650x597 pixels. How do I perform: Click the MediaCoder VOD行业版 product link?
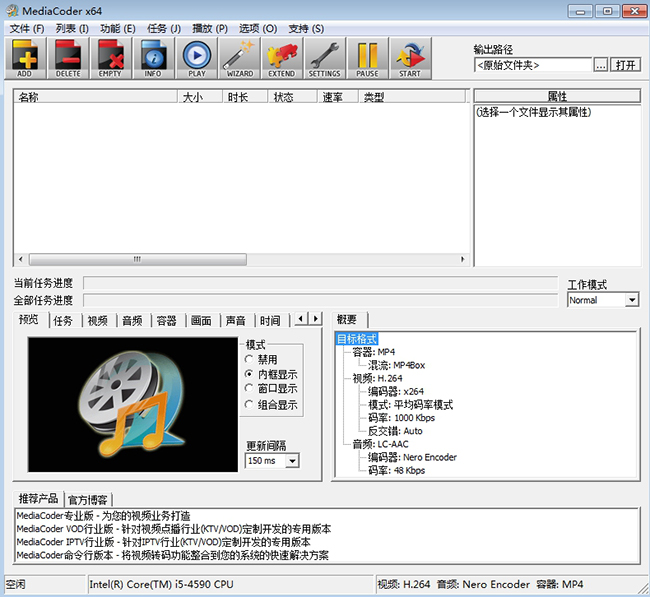tap(174, 529)
